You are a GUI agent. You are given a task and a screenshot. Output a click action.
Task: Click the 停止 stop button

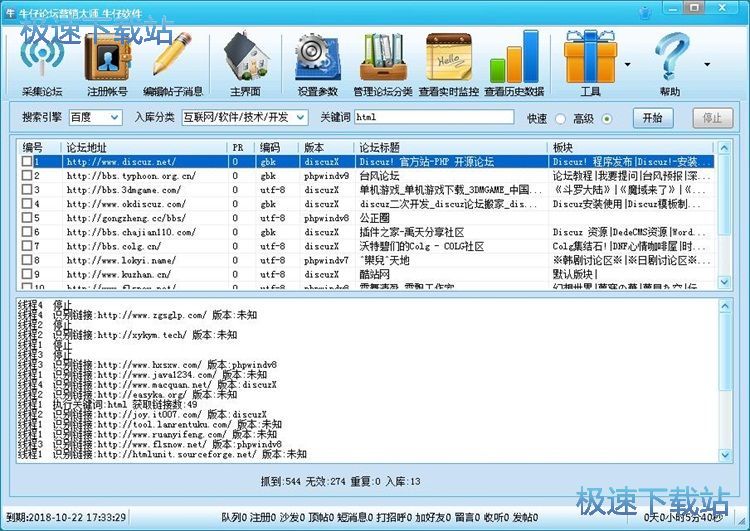click(x=713, y=118)
